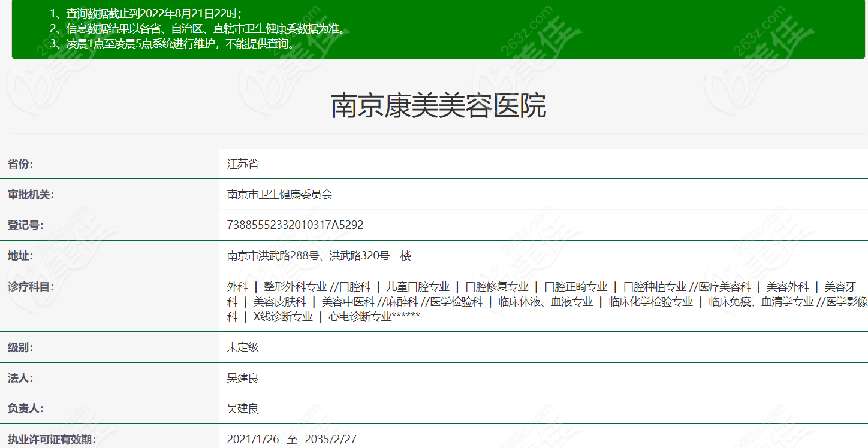Click the 美容外科 entry
This screenshot has height=448, width=868.
click(x=788, y=287)
